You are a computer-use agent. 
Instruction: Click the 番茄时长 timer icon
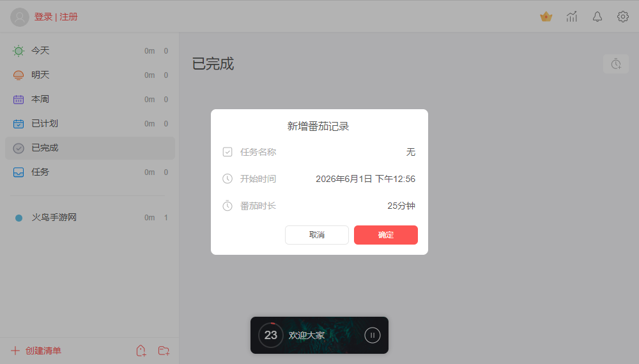(227, 206)
